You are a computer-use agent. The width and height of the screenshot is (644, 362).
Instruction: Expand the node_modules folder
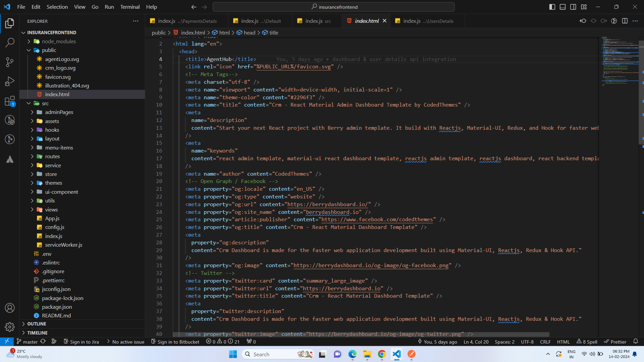(59, 41)
